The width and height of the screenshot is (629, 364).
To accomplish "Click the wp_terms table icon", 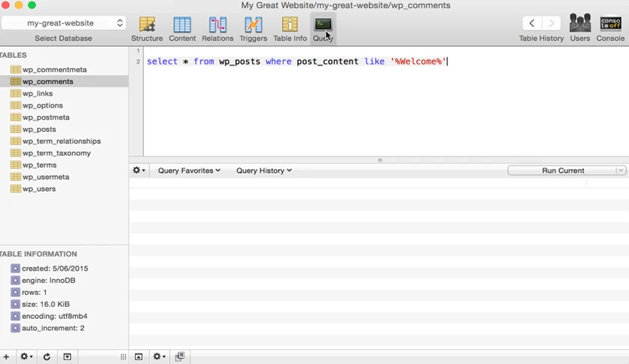I will (16, 165).
